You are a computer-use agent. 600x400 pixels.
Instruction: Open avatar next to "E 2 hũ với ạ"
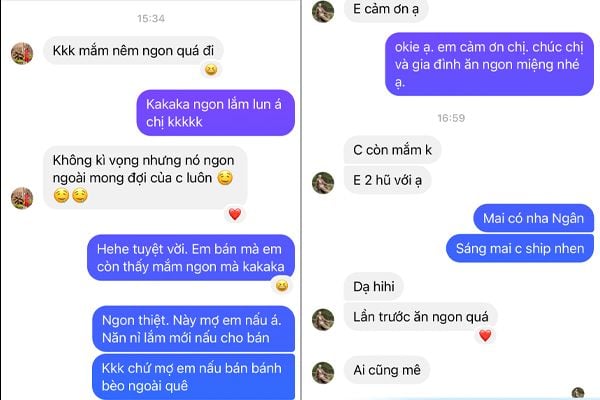point(323,183)
